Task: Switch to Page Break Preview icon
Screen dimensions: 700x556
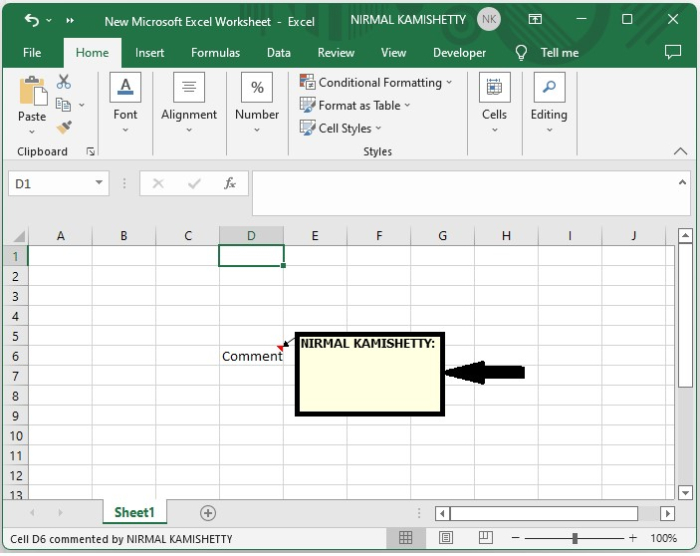Action: tap(485, 538)
